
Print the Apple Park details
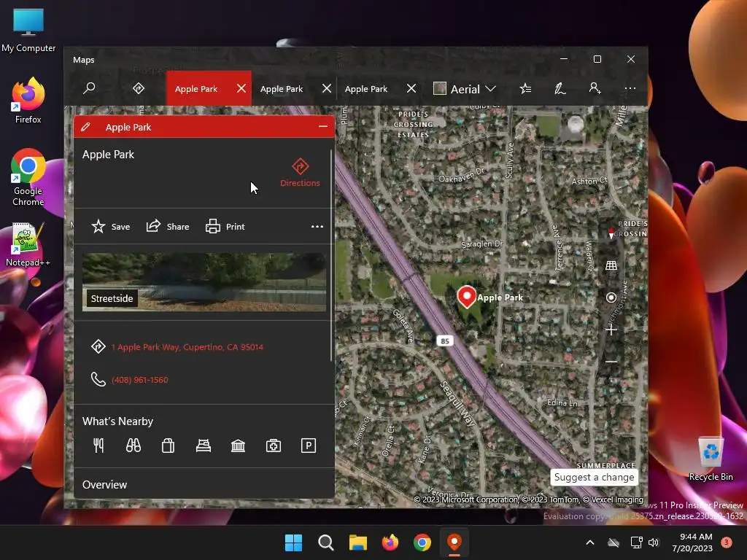(x=225, y=227)
